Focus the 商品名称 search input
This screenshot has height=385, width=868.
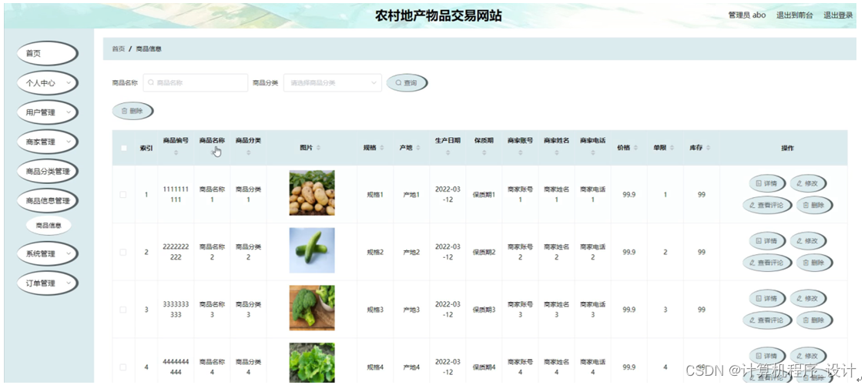coord(196,82)
